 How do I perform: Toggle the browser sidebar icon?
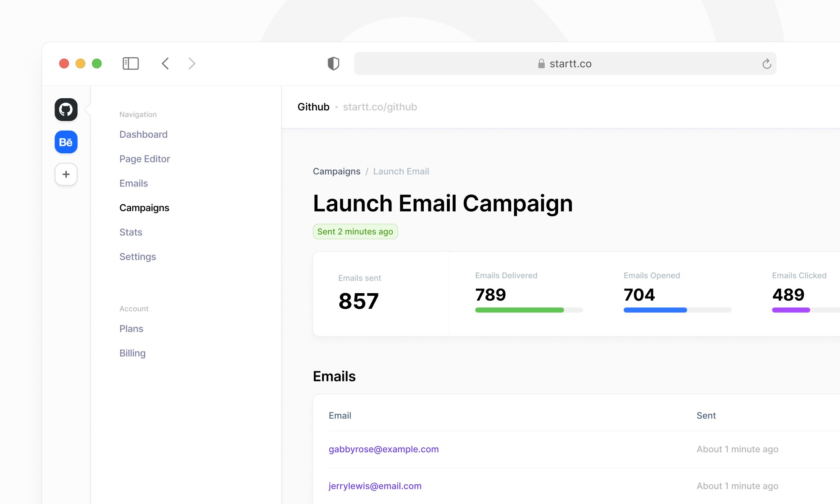pos(131,63)
